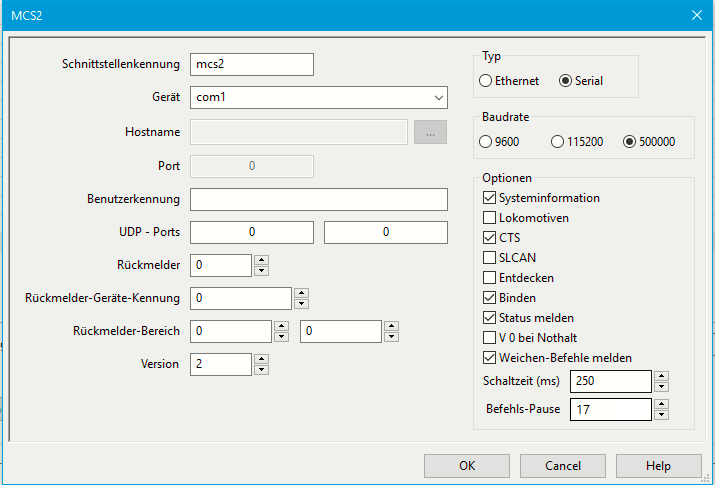715x485 pixels.
Task: Select the 9600 baudrate option
Action: coord(486,142)
